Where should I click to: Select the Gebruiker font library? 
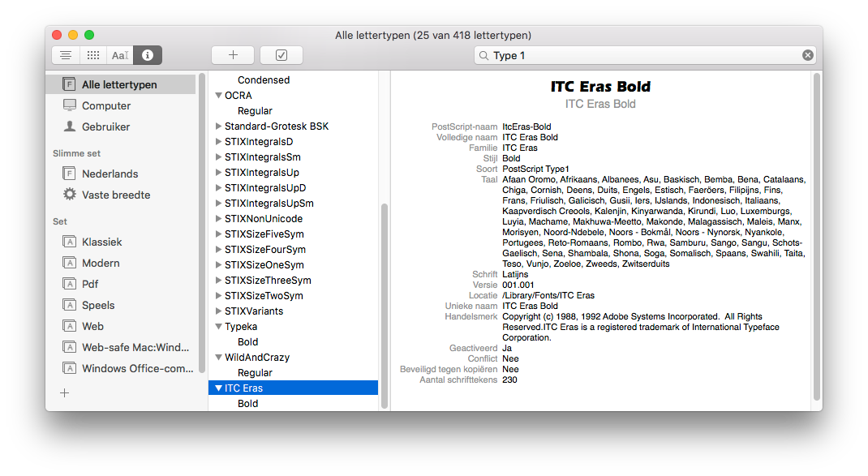click(x=105, y=127)
